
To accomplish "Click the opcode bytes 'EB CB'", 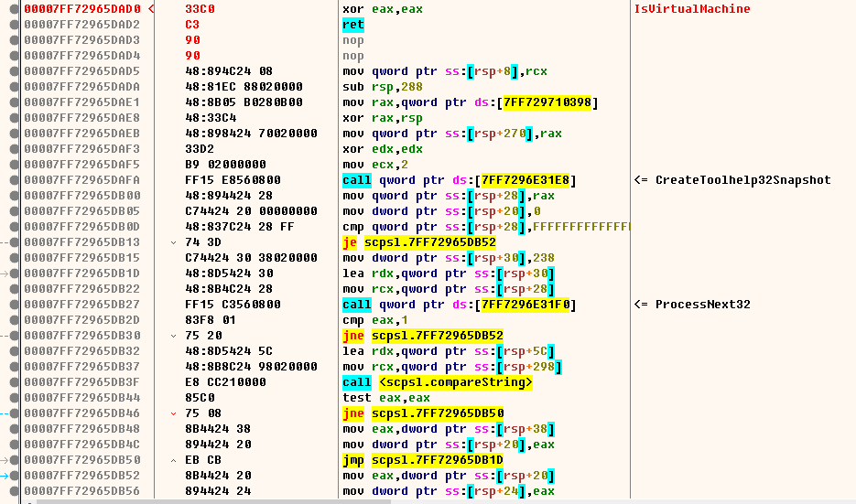I will click(203, 460).
